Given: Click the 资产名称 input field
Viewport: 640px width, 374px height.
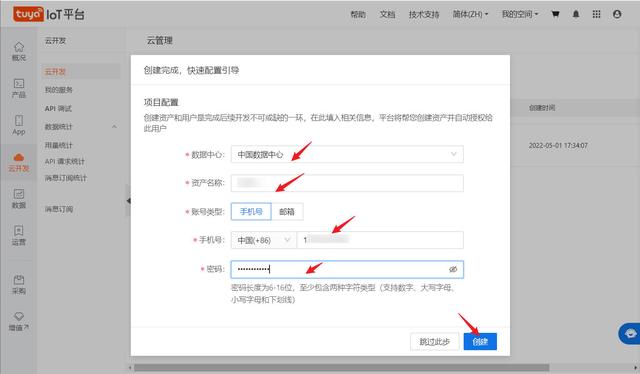Looking at the screenshot, I should click(347, 183).
